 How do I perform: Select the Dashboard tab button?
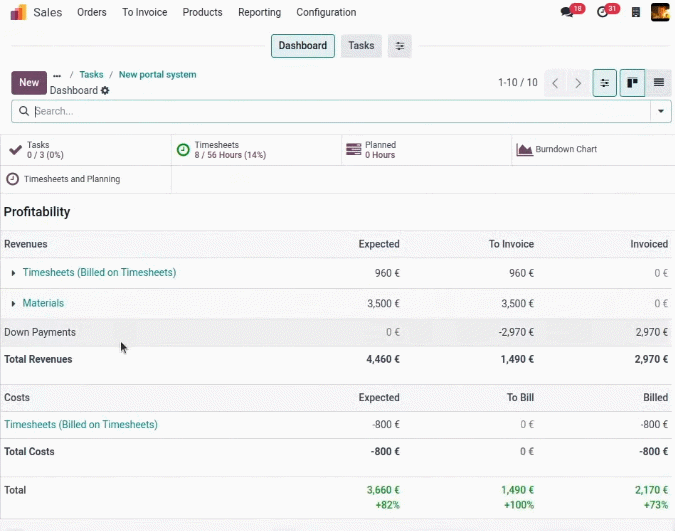coord(303,46)
